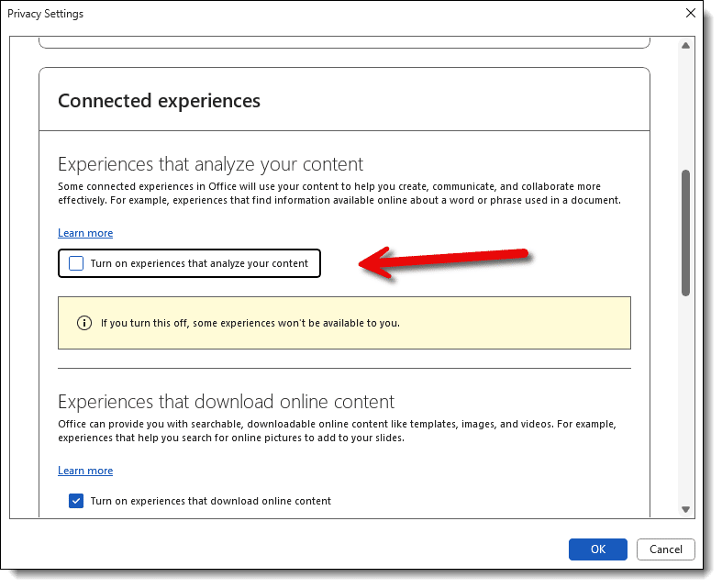Close the Privacy Settings dialog with X
The image size is (722, 588).
[x=691, y=14]
